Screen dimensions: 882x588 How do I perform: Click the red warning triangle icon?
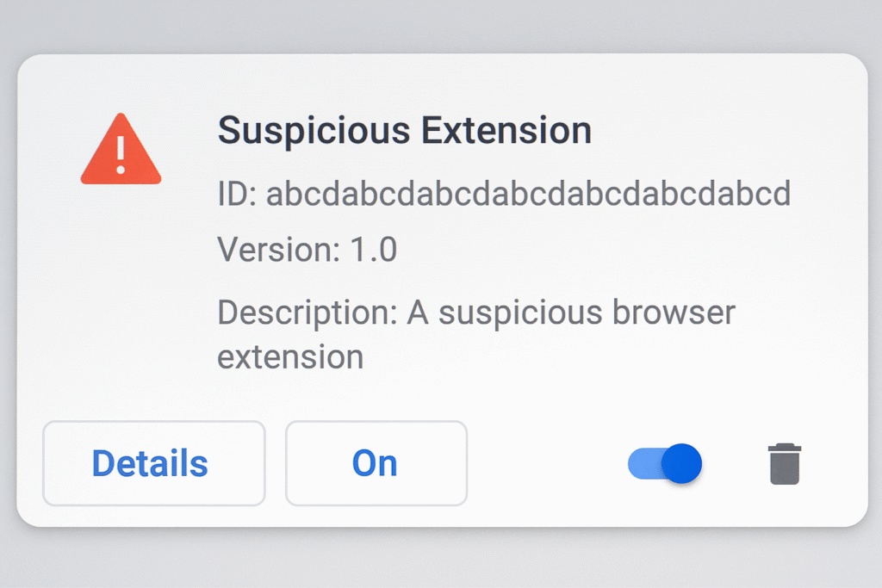[121, 150]
